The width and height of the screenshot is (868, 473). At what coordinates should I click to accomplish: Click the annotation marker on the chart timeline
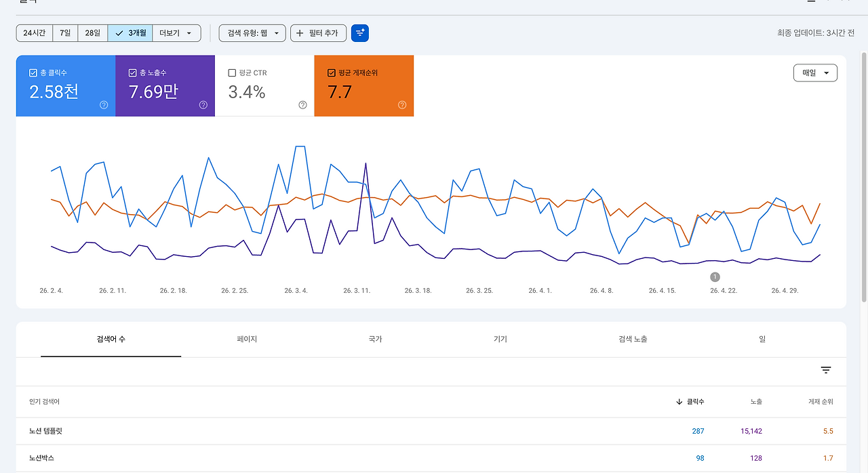(x=715, y=276)
